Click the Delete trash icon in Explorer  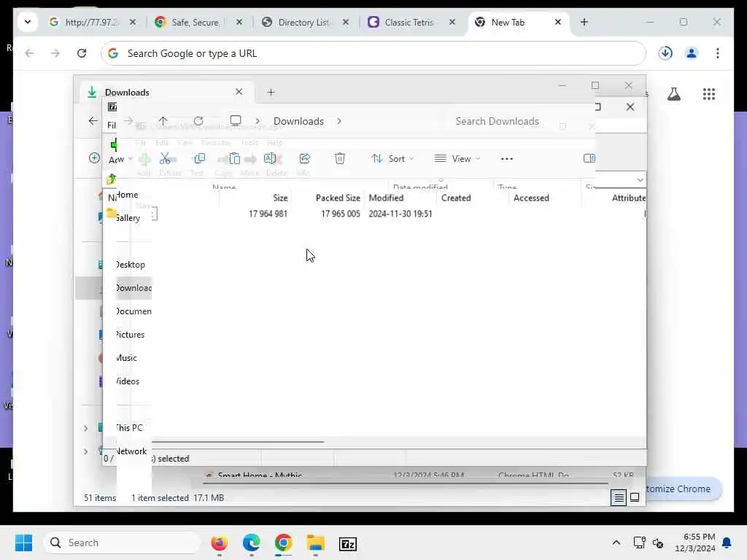pyautogui.click(x=340, y=158)
